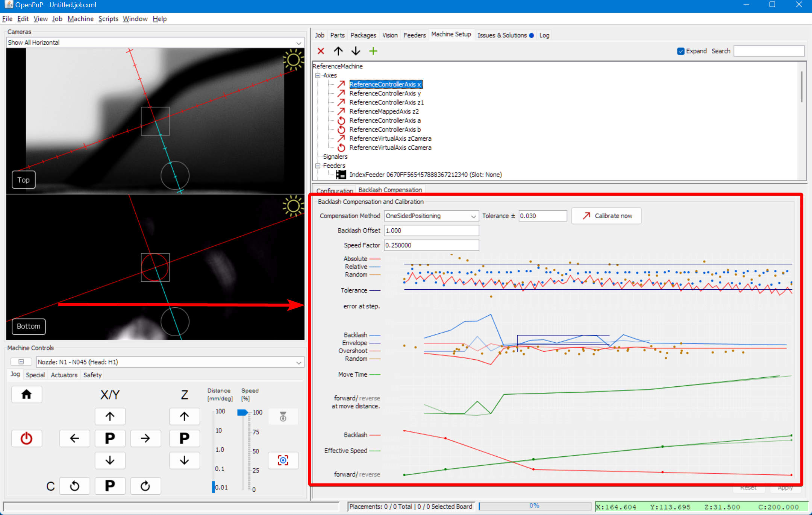Delete the selected axis with red X icon
Viewport: 812px width, 515px height.
(x=320, y=51)
